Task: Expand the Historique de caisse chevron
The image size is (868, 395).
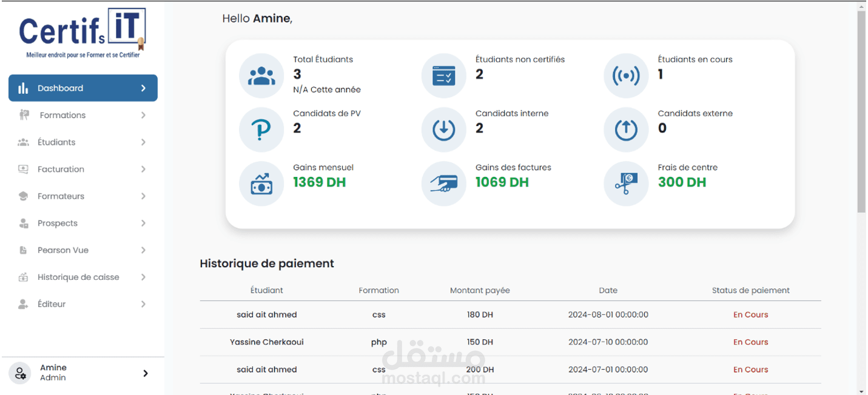Action: (143, 277)
